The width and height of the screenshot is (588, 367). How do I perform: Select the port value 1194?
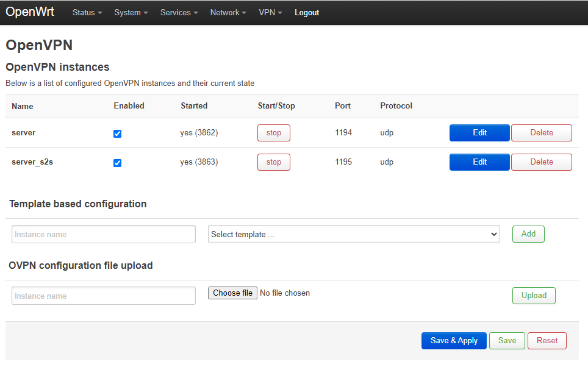tap(343, 132)
